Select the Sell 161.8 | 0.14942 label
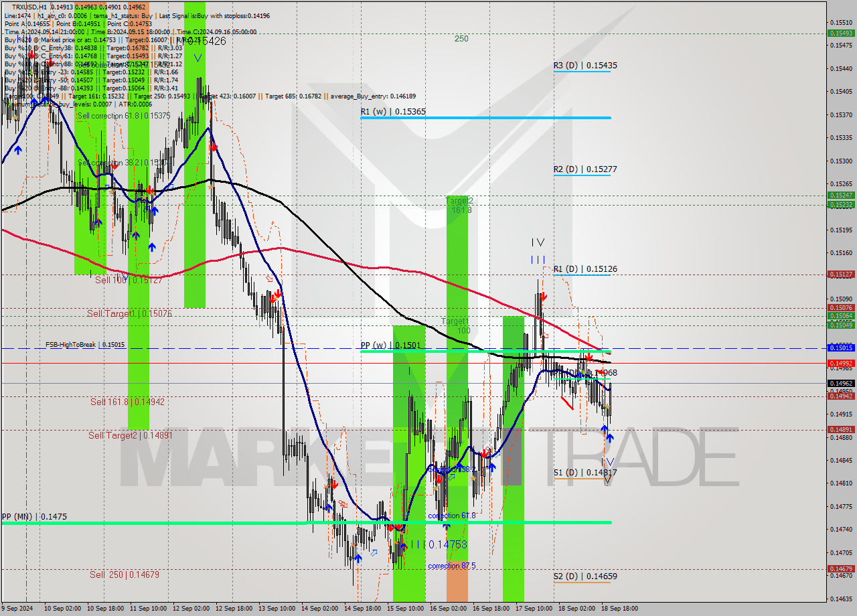Screen dimensions: 857x616 (127, 402)
